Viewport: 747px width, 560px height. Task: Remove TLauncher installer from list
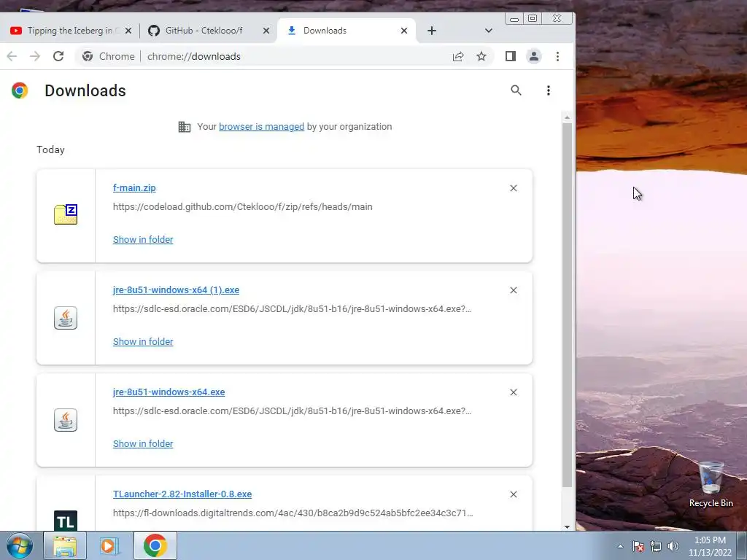(x=513, y=494)
